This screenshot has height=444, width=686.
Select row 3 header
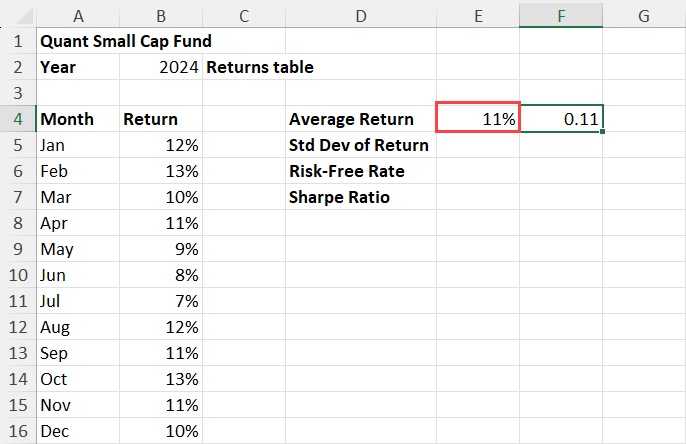18,93
